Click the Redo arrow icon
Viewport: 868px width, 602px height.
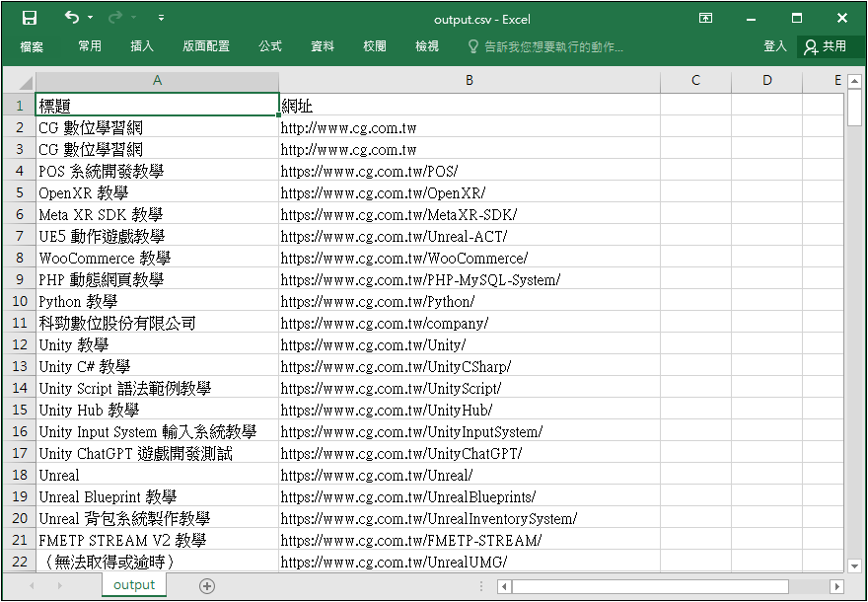coord(115,18)
